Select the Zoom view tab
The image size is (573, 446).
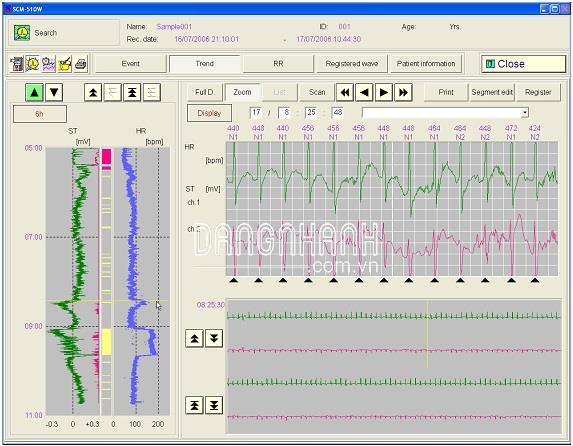242,92
